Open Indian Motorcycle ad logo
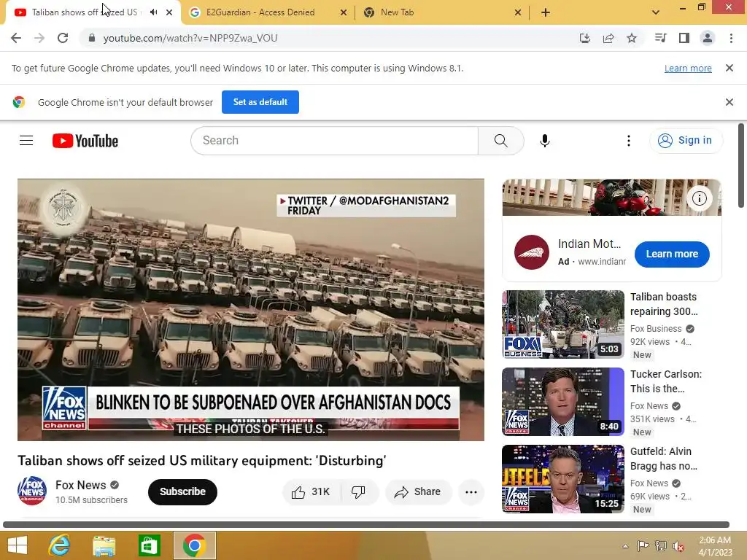The image size is (747, 560). (x=532, y=252)
